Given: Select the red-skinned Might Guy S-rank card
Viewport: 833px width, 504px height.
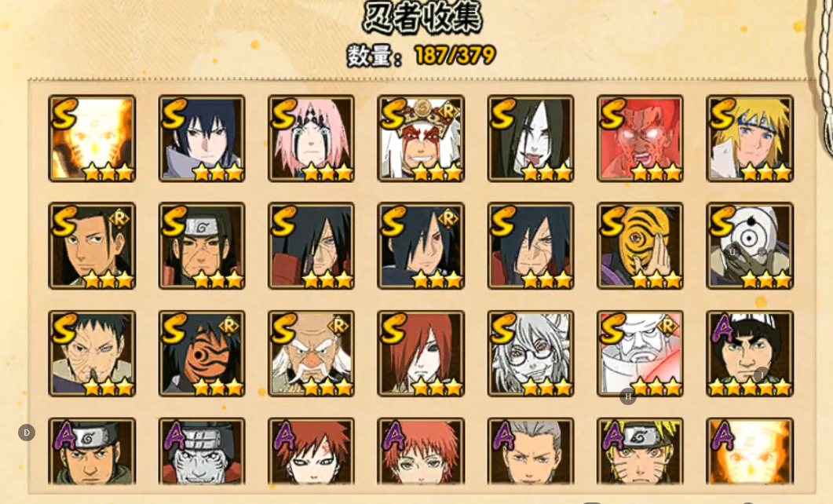Looking at the screenshot, I should 640,139.
